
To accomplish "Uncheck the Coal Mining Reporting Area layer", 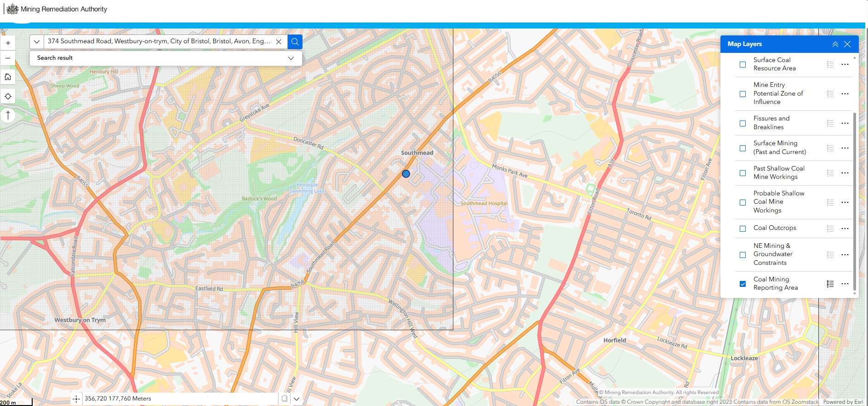I will coord(742,284).
